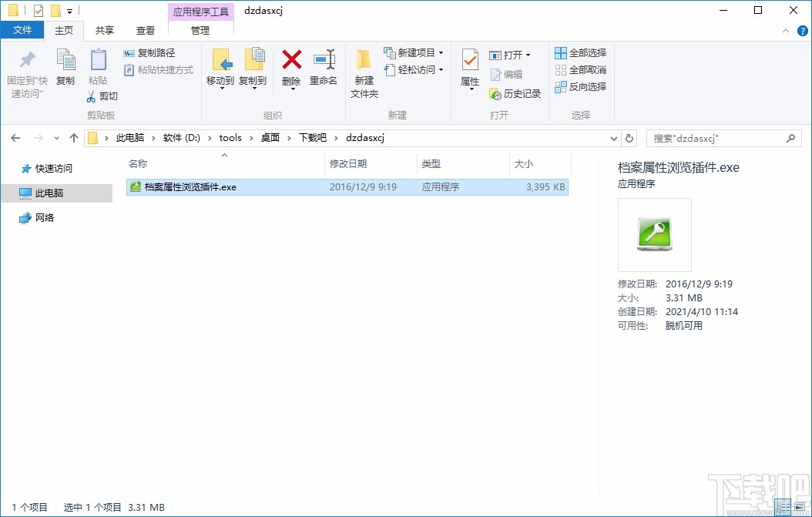Open the 文件 menu
Image resolution: width=812 pixels, height=517 pixels.
(22, 29)
